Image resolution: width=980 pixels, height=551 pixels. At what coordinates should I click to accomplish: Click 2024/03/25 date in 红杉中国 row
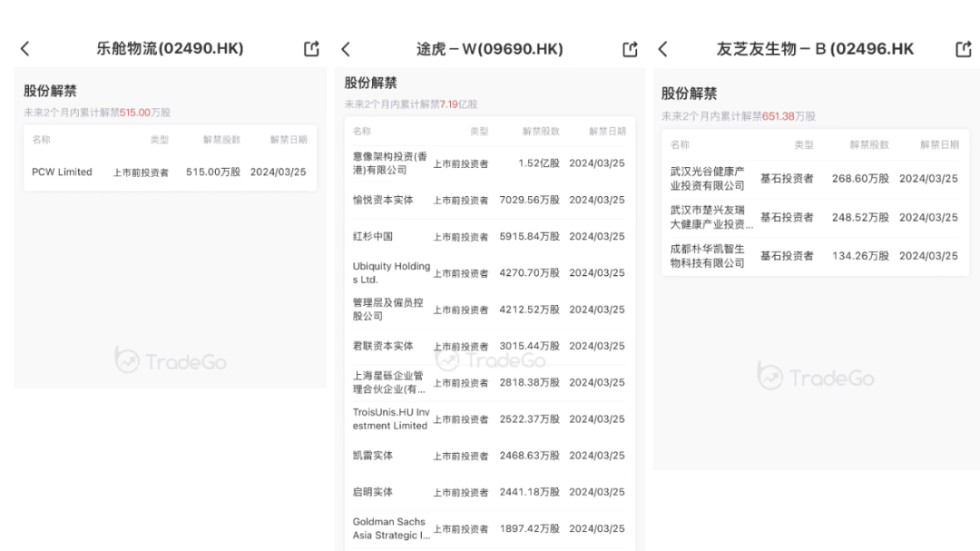[x=597, y=236]
